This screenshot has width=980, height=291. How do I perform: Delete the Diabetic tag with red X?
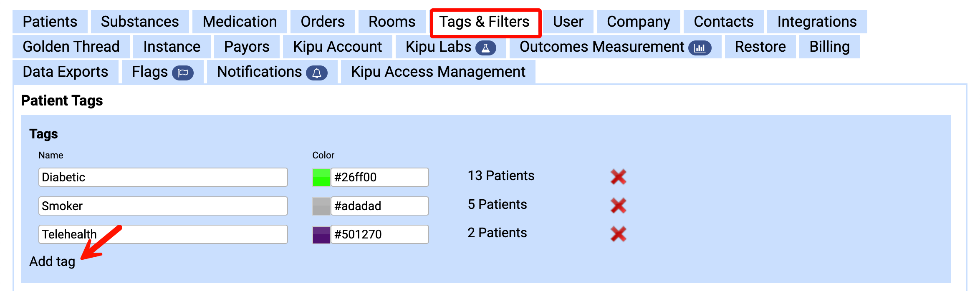pyautogui.click(x=618, y=177)
